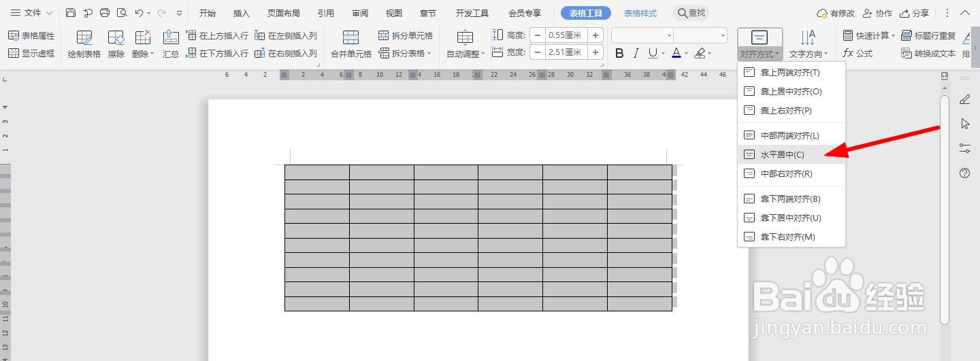
Task: Decrease row height with minus button
Action: click(538, 35)
